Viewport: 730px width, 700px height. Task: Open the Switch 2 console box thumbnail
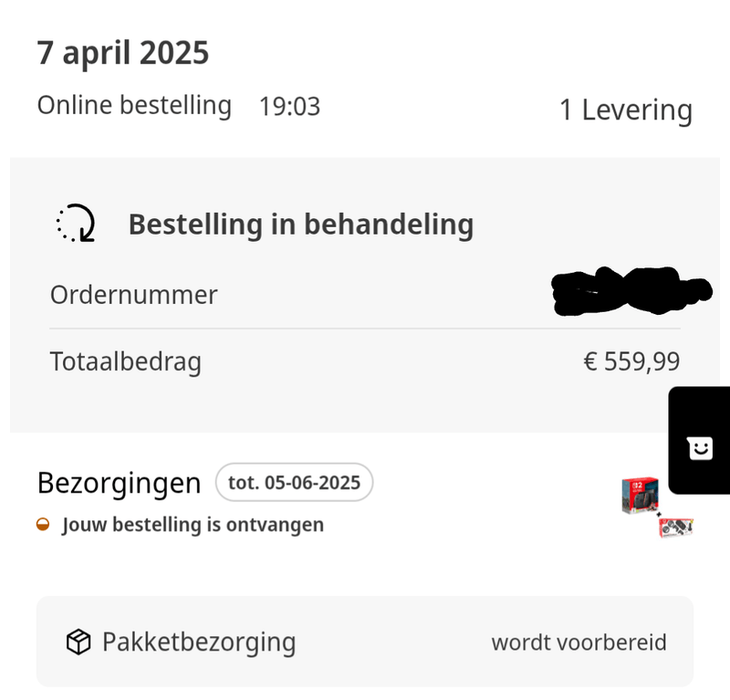[640, 495]
